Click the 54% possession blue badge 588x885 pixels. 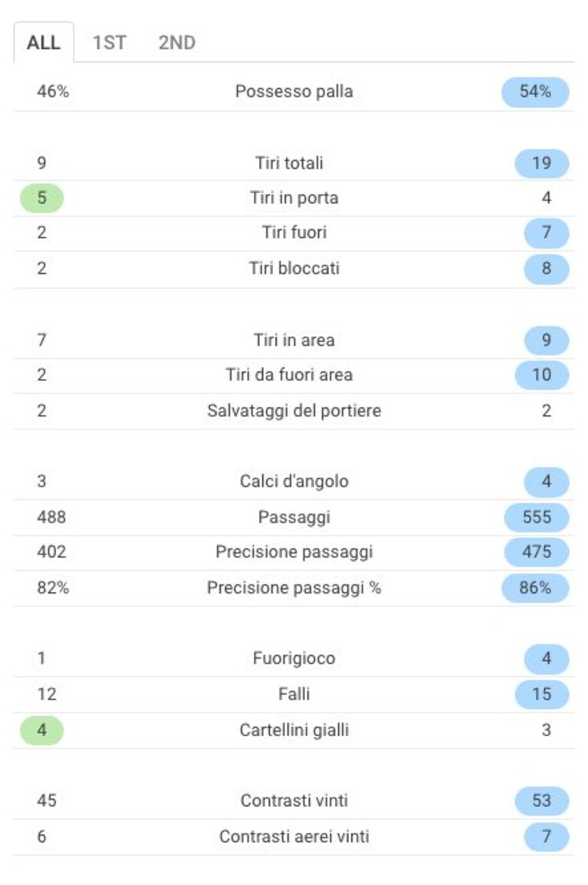coord(535,92)
